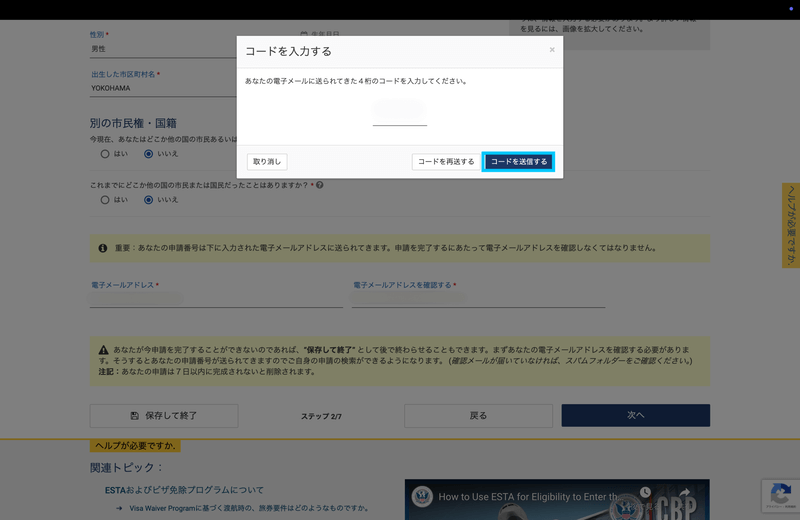
Task: Click the コードを入力する dialog title
Action: 288,51
